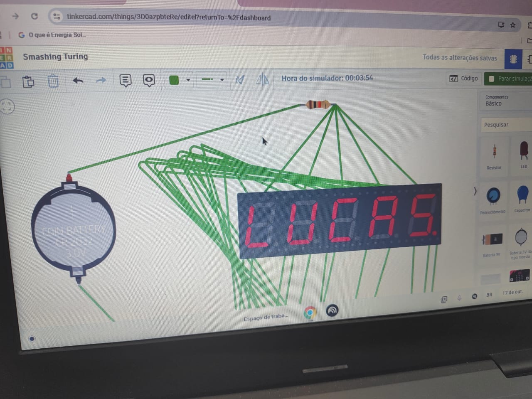This screenshot has width=532, height=399.
Task: Click the Chrome icon in the taskbar
Action: click(x=310, y=312)
